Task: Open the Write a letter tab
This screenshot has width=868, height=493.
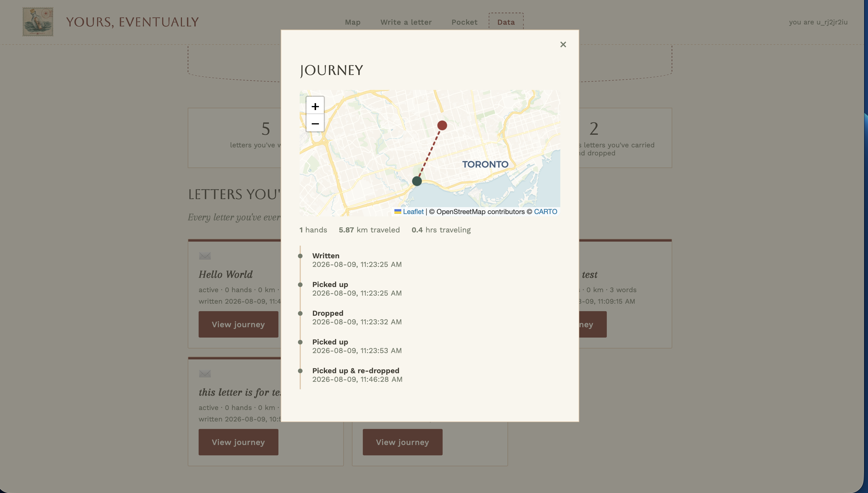Action: point(406,22)
